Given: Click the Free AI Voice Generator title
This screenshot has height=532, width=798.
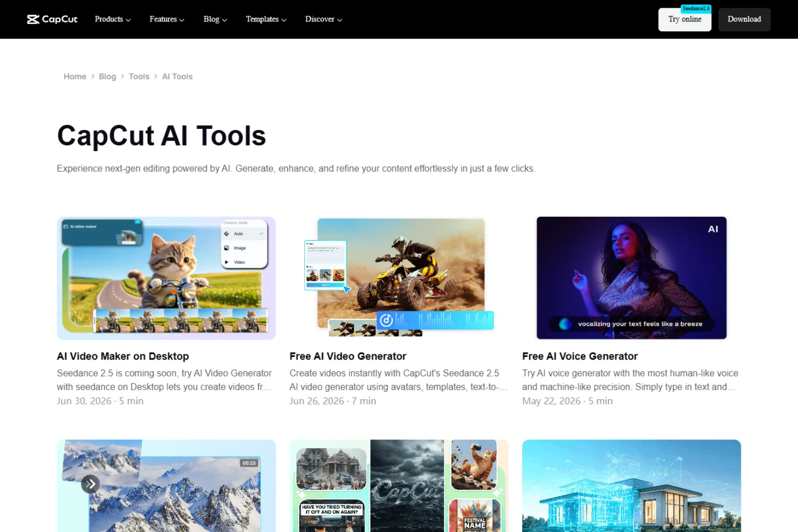Looking at the screenshot, I should (x=580, y=356).
